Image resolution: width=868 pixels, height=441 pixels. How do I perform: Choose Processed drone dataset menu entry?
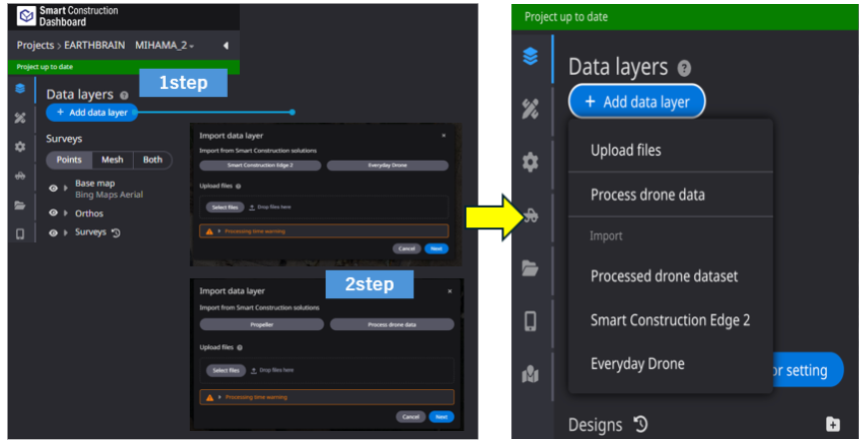pyautogui.click(x=670, y=275)
